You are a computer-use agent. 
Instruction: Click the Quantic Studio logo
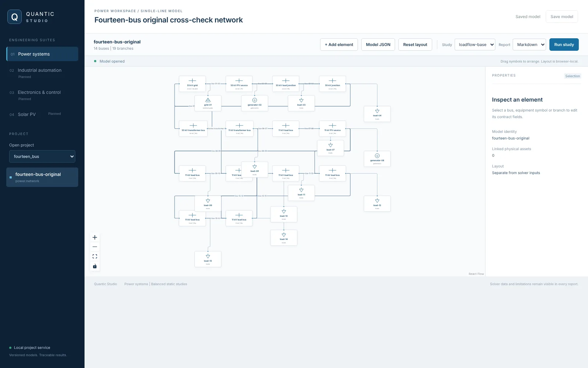15,17
